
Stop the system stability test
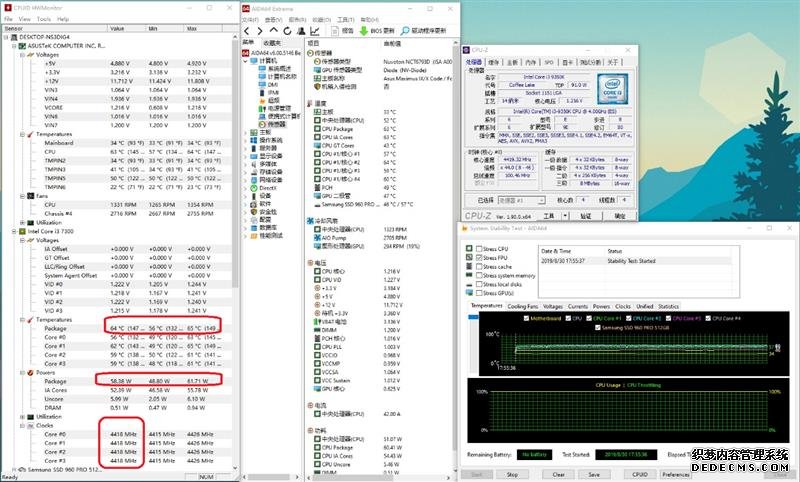(512, 474)
